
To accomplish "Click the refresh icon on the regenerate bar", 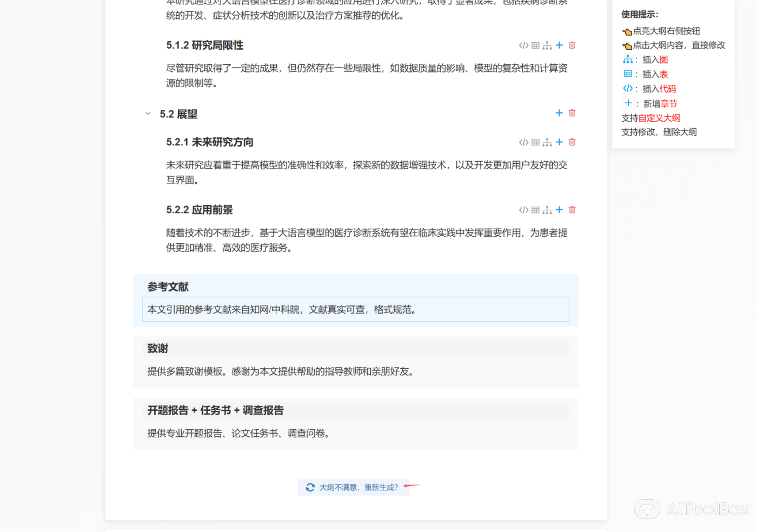I will pyautogui.click(x=310, y=487).
